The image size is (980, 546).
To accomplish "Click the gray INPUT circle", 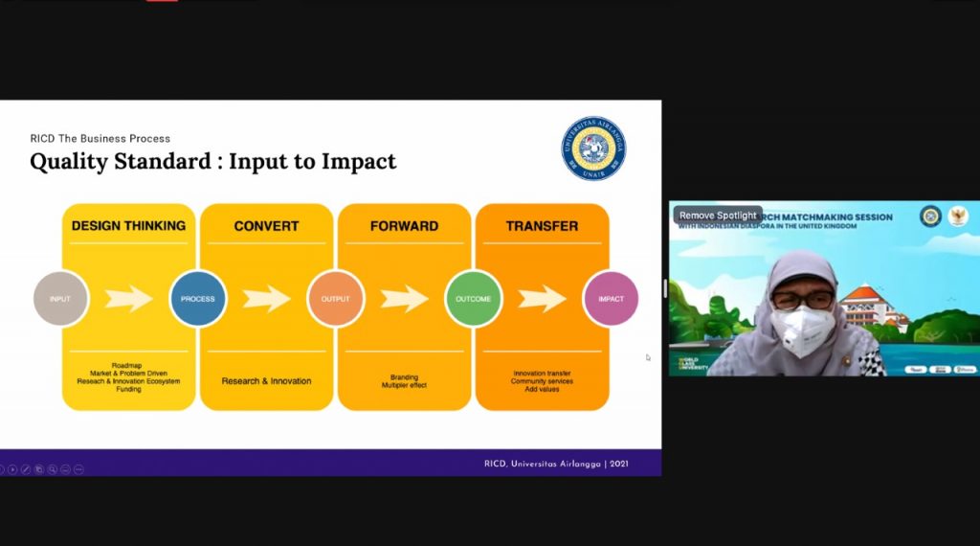I will [x=60, y=299].
